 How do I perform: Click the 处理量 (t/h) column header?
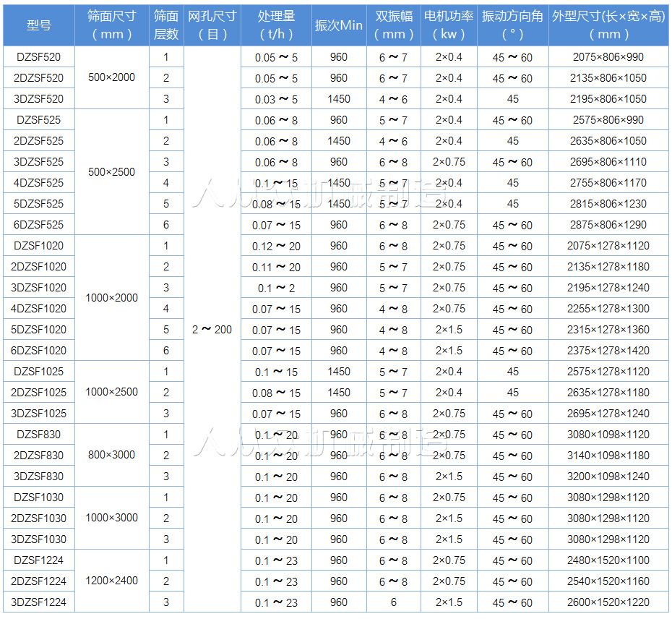(275, 25)
